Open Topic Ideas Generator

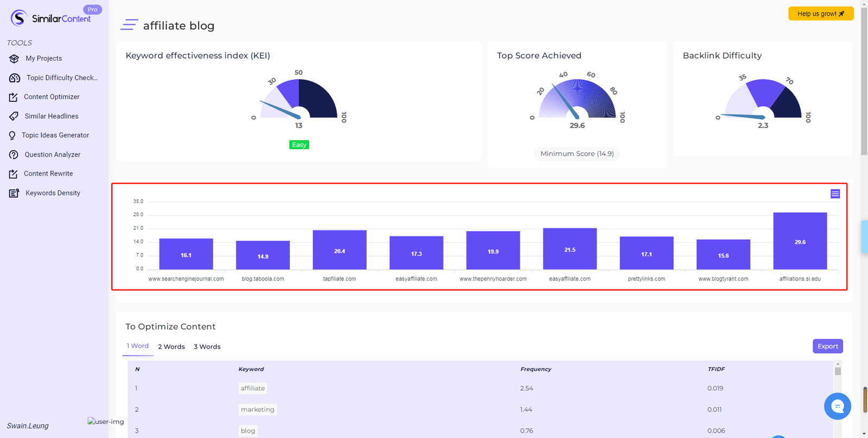pyautogui.click(x=55, y=136)
